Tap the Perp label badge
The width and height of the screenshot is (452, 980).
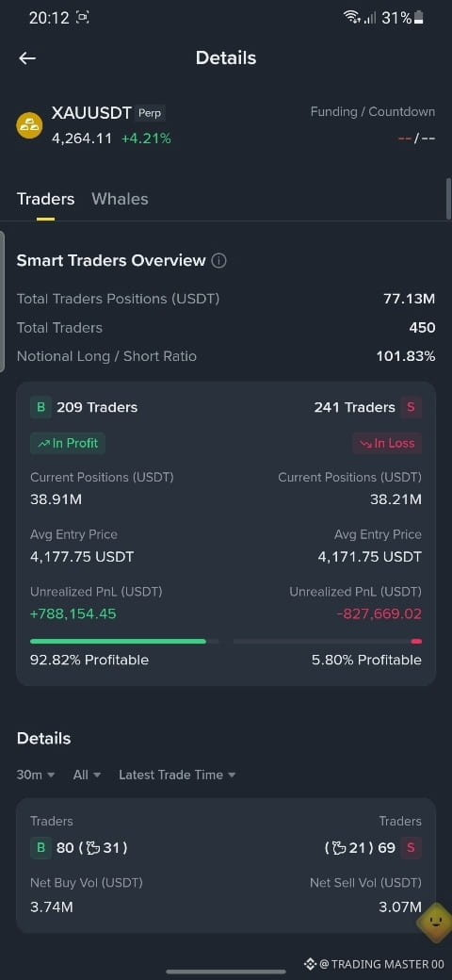point(151,114)
